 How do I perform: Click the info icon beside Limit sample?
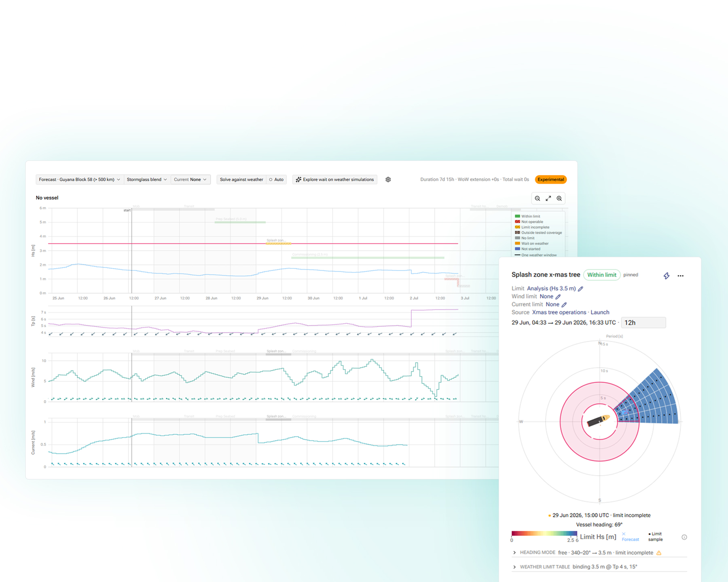684,537
